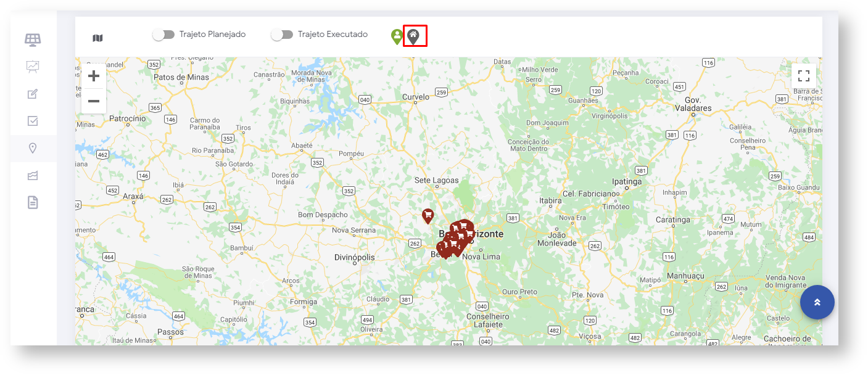Click the lone cart marker below Sete Lagoas
Viewport: 868px width, 375px height.
coord(428,216)
